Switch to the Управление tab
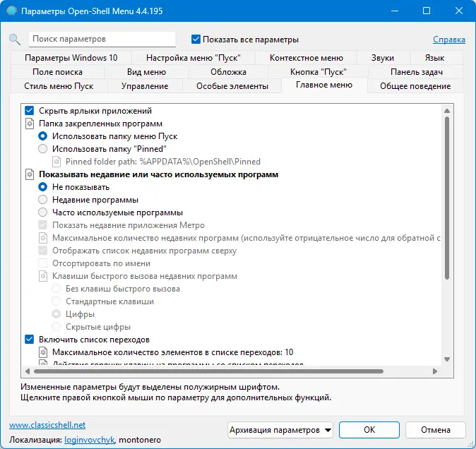The image size is (476, 449). click(145, 86)
